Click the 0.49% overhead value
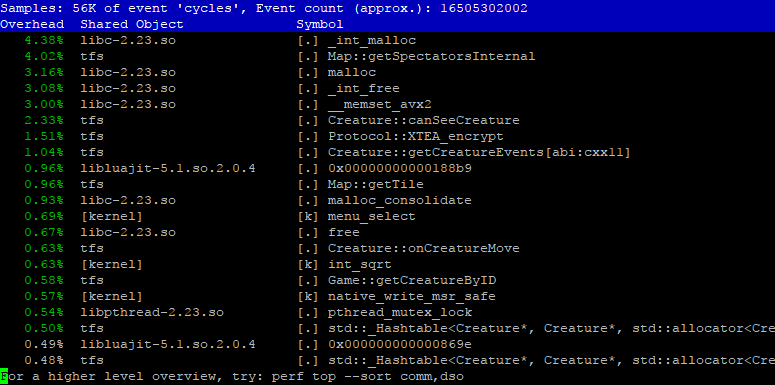775x385 pixels. point(44,344)
